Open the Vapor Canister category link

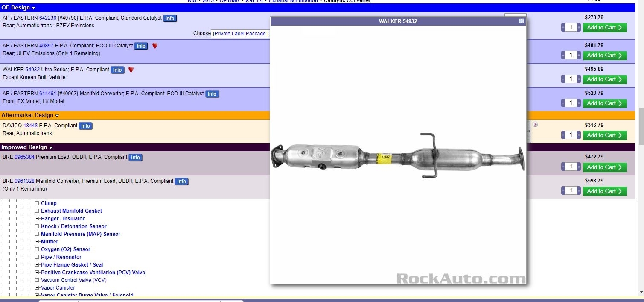pyautogui.click(x=58, y=288)
